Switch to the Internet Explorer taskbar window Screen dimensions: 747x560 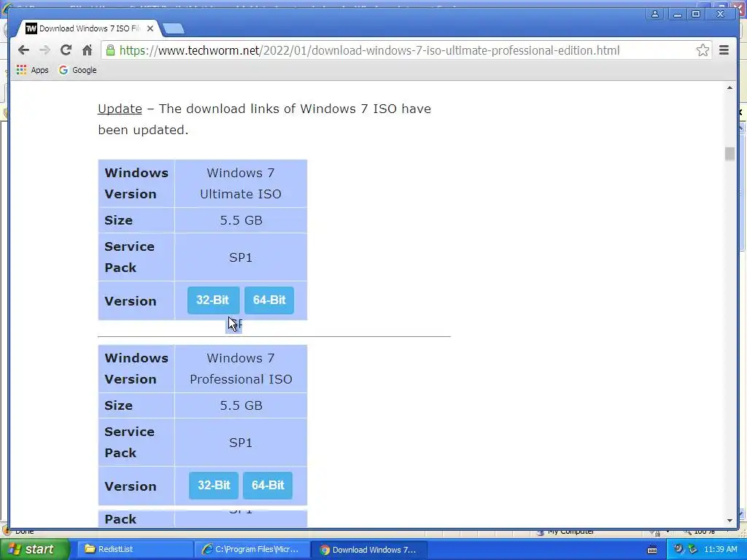[x=252, y=550]
